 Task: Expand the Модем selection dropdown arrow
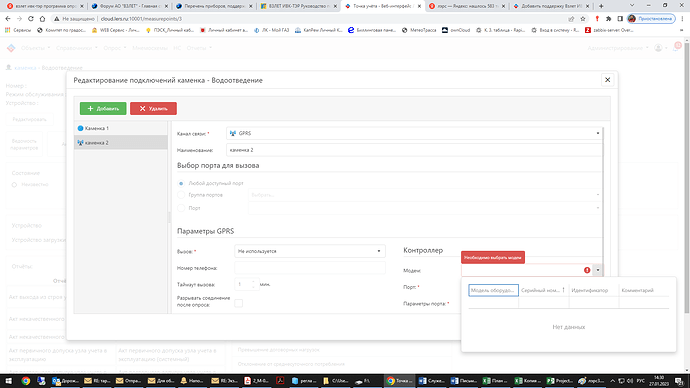tap(598, 270)
